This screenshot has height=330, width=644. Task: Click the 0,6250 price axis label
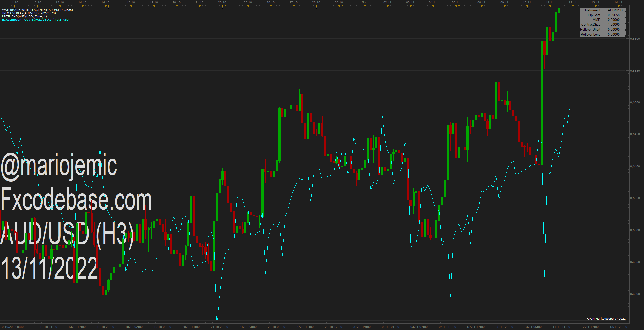[x=635, y=262]
